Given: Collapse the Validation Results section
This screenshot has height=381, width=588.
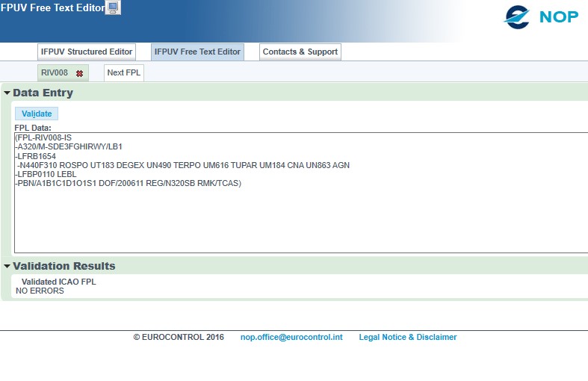Looking at the screenshot, I should point(7,266).
